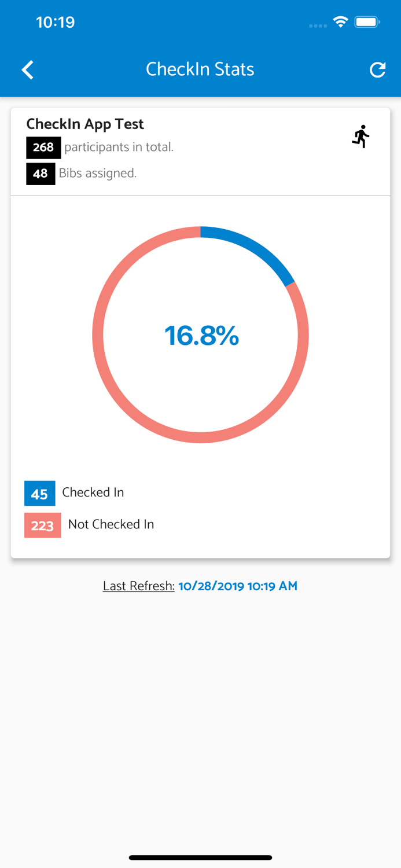Tap the Checked In label text
This screenshot has width=401, height=868.
tap(93, 492)
